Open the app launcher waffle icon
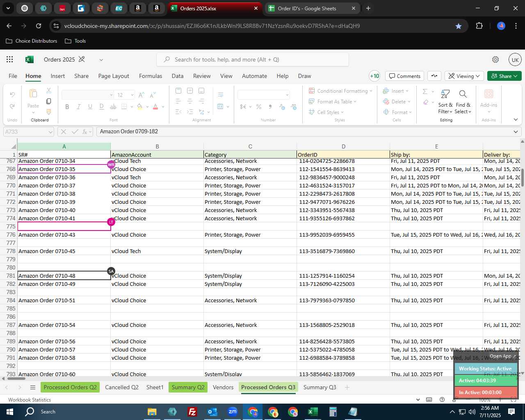The width and height of the screenshot is (525, 420). click(10, 59)
